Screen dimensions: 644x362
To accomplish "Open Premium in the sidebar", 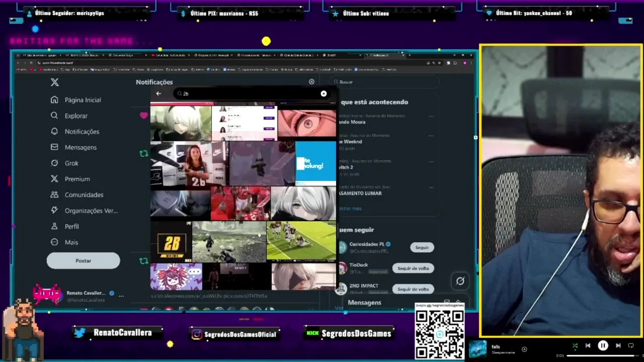I will (70, 179).
